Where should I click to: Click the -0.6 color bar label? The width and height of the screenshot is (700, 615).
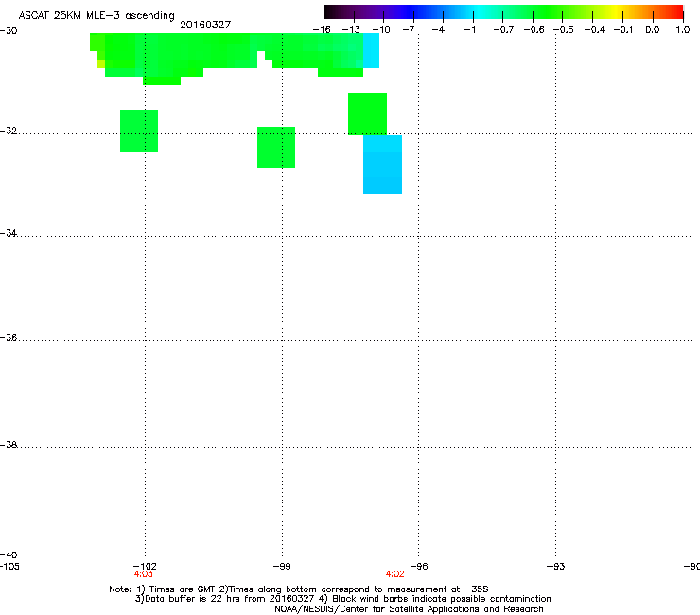(x=534, y=30)
